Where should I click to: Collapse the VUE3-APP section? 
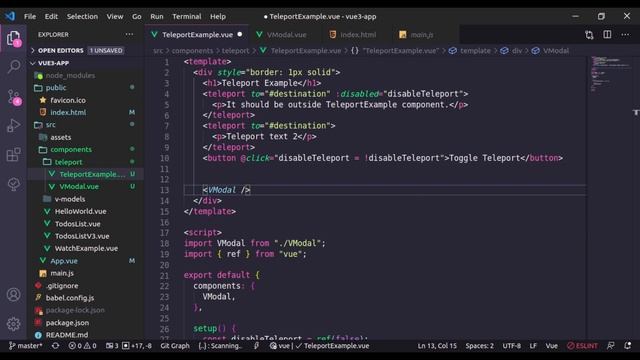click(86, 63)
